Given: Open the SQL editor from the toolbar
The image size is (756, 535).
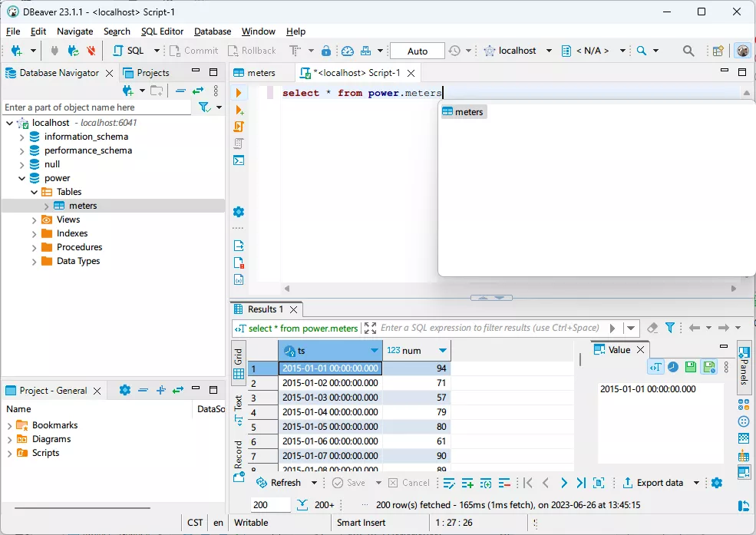Looking at the screenshot, I should (129, 51).
